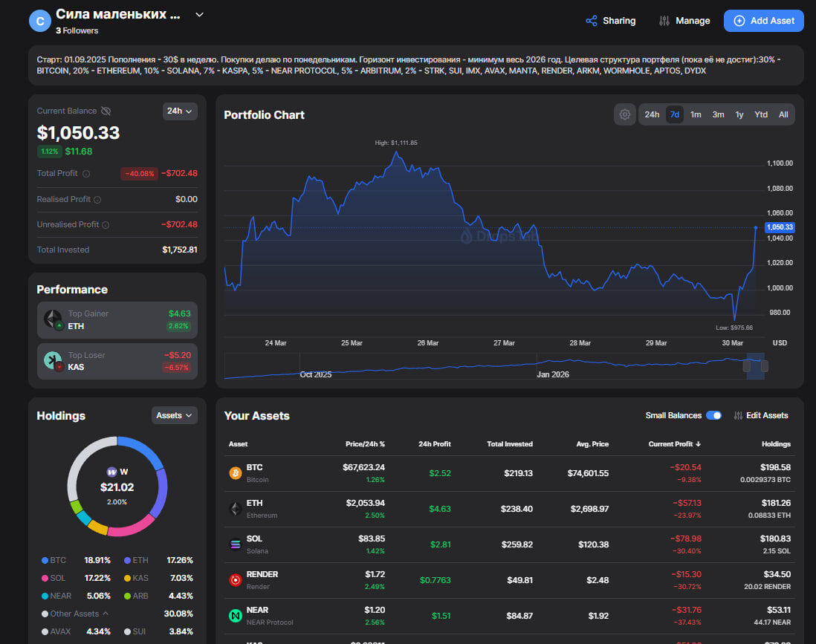Toggle hide balance eye icon
This screenshot has width=816, height=644.
106,111
